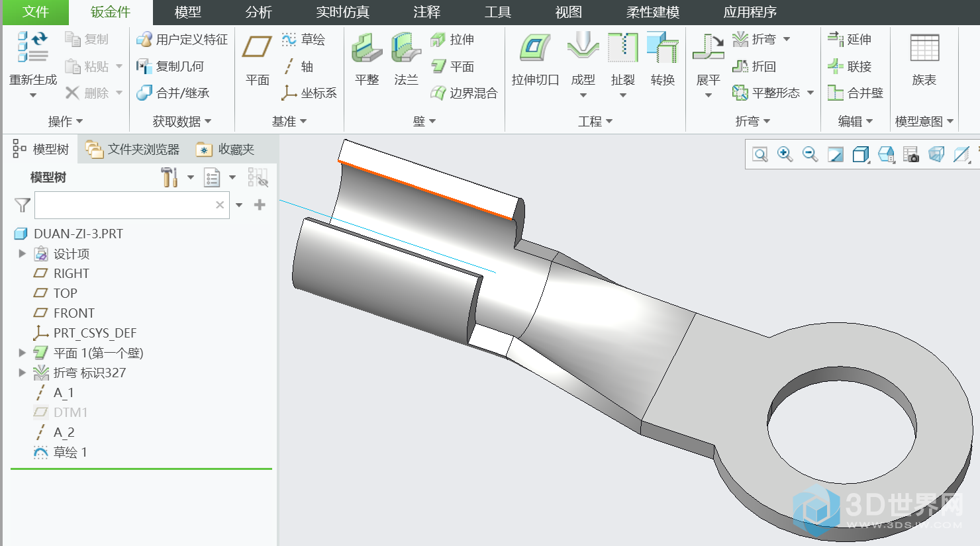This screenshot has width=980, height=546.
Task: Open the 收藏夹 panel tab
Action: pos(226,150)
